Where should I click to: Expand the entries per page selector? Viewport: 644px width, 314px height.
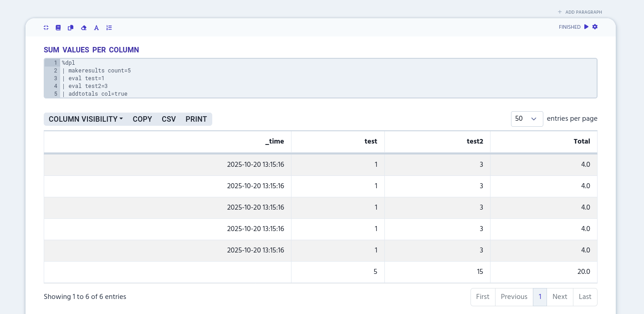click(527, 118)
